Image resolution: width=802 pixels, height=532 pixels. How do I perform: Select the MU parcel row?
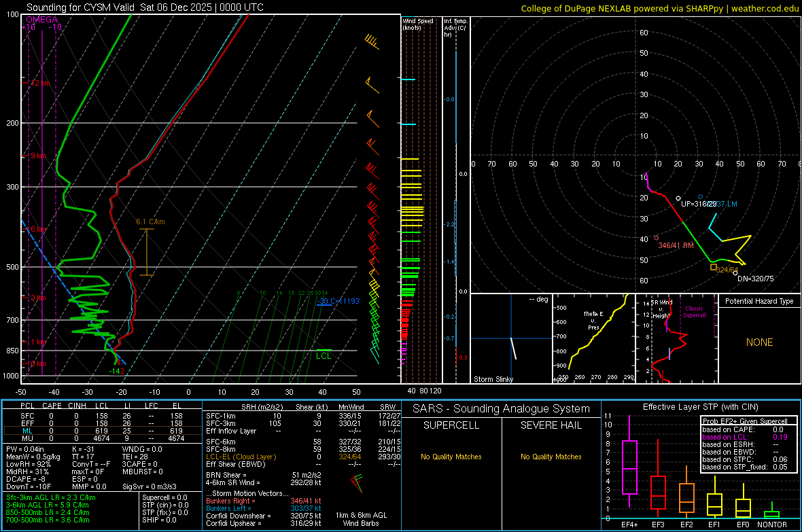(102, 438)
